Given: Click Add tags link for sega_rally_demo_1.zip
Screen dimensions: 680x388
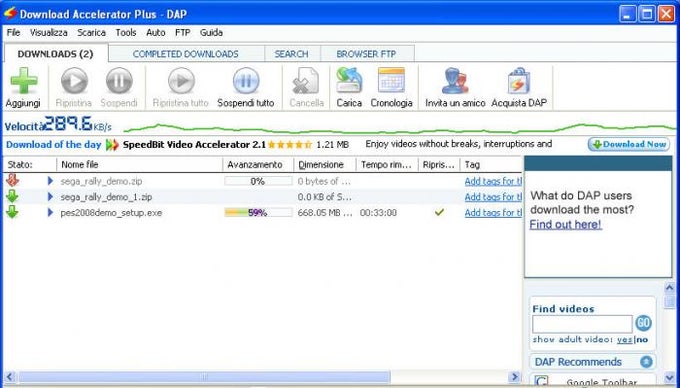Looking at the screenshot, I should (x=493, y=197).
